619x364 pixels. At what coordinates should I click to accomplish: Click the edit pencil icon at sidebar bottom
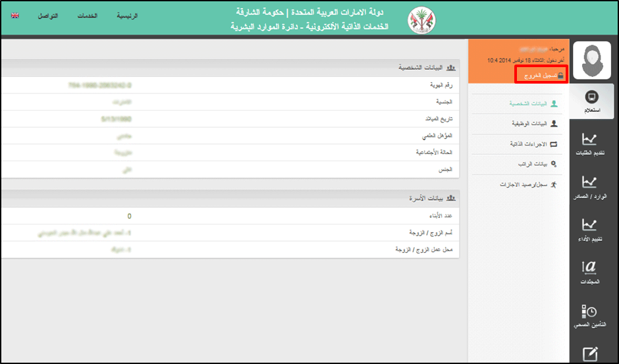590,353
